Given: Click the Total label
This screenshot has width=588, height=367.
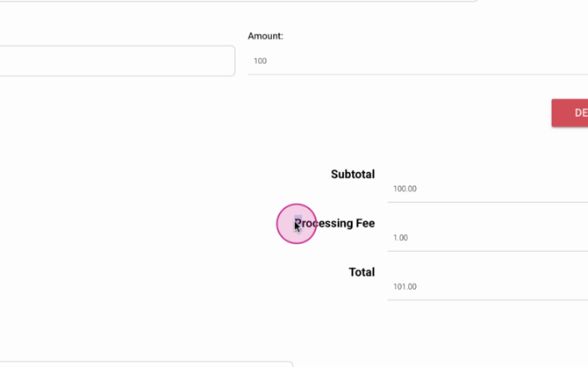Looking at the screenshot, I should click(x=362, y=273).
